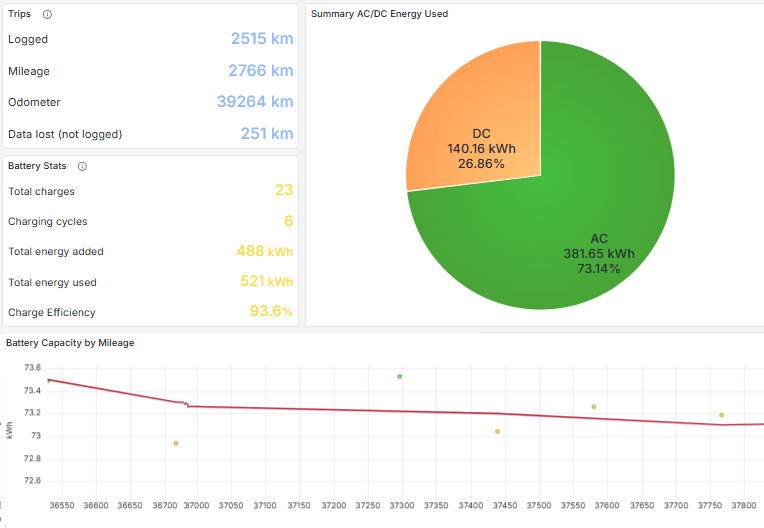Screen dimensions: 764x528
Task: Click the Total energy used 521 kWh value
Action: [266, 282]
